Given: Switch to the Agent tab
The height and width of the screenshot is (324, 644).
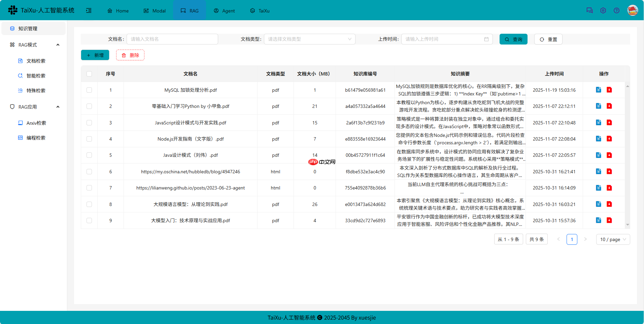Looking at the screenshot, I should pos(224,10).
